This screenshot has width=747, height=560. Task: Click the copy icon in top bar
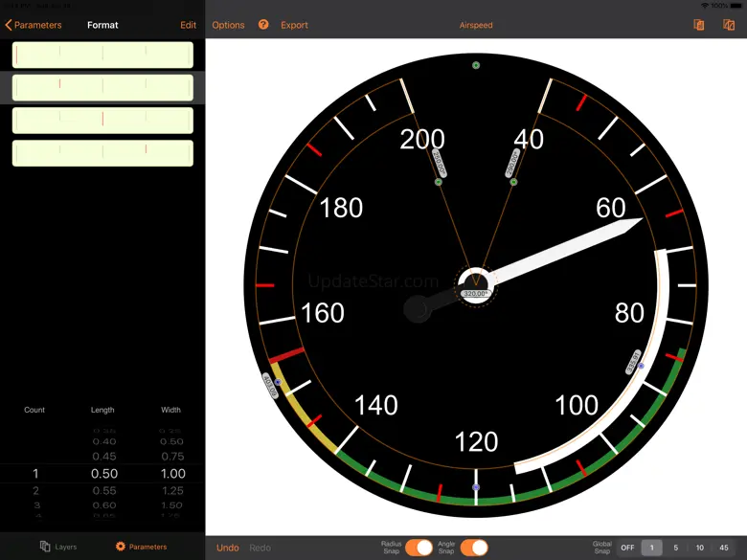(x=699, y=25)
